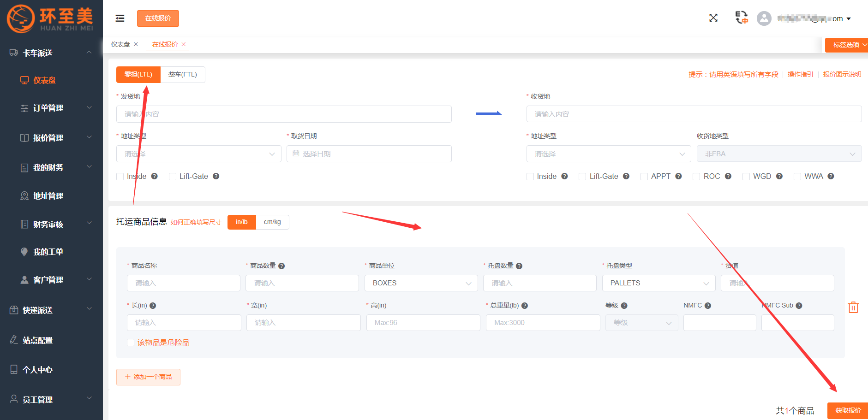Click the language switch icon
The image size is (868, 420).
[x=741, y=18]
